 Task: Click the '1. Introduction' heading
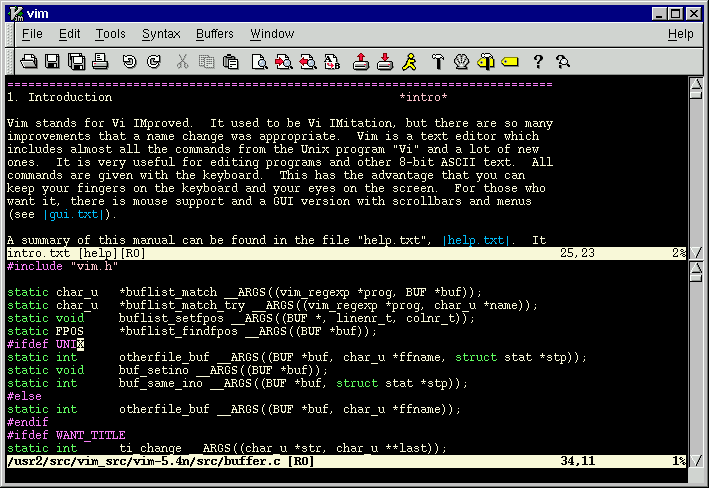pos(59,97)
